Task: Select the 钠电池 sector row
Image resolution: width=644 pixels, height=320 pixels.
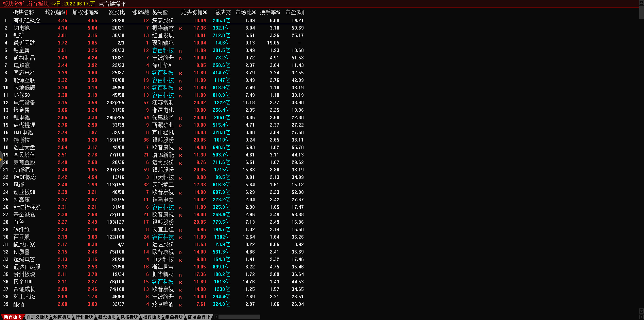Action: 21,28
